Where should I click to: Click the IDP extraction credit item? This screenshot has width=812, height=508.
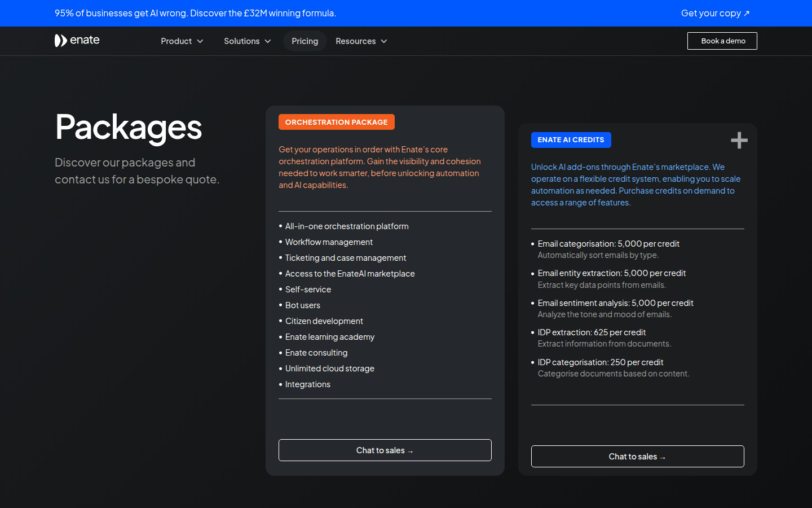point(592,332)
